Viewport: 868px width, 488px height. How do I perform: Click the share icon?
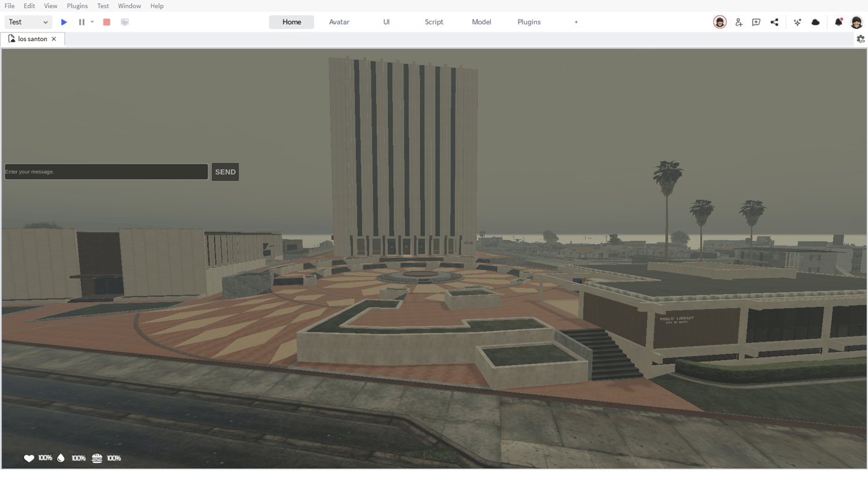[774, 22]
